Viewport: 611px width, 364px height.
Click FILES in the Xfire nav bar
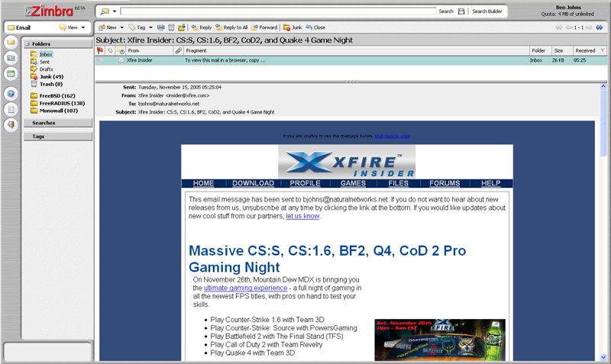[398, 183]
